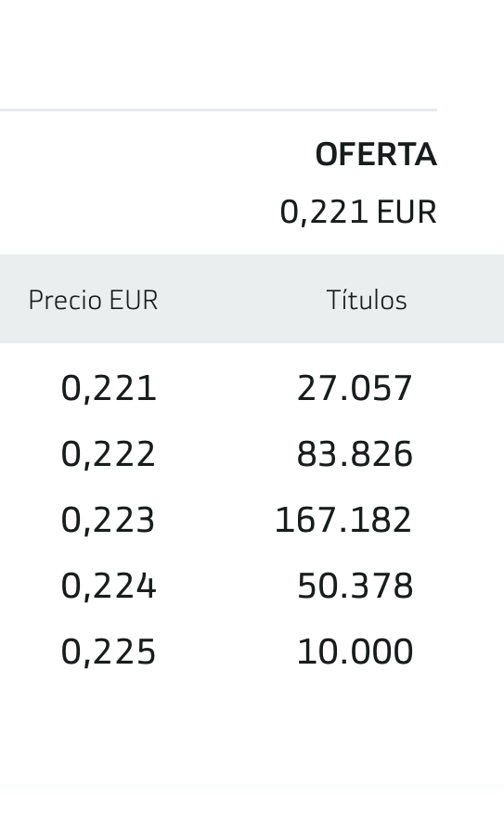Click the Precio EUR column header
Viewport: 504px width, 813px height.
(x=94, y=300)
